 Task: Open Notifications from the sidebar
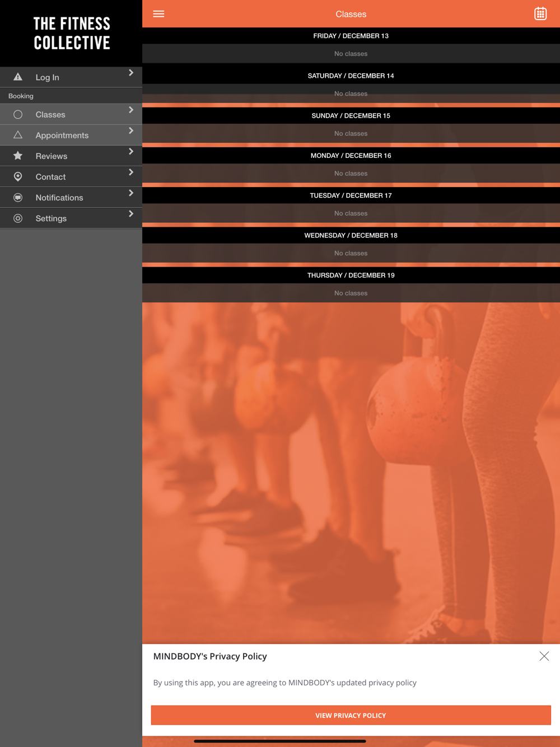71,198
